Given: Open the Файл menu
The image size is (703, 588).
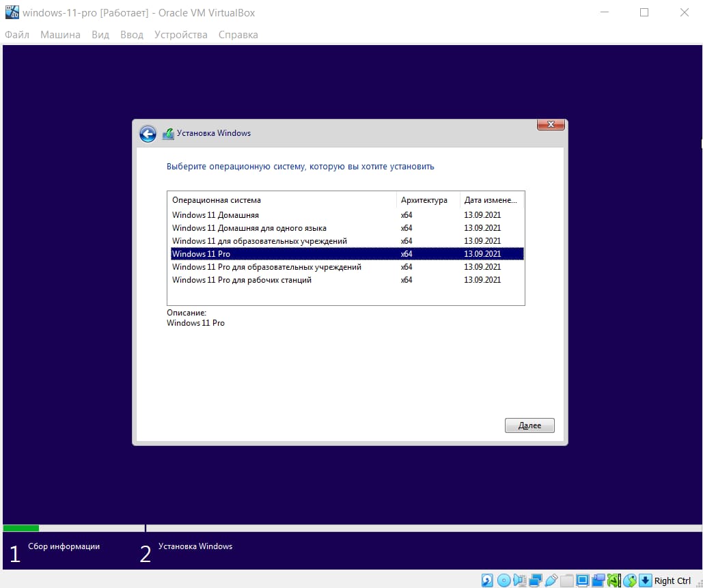Looking at the screenshot, I should [17, 35].
